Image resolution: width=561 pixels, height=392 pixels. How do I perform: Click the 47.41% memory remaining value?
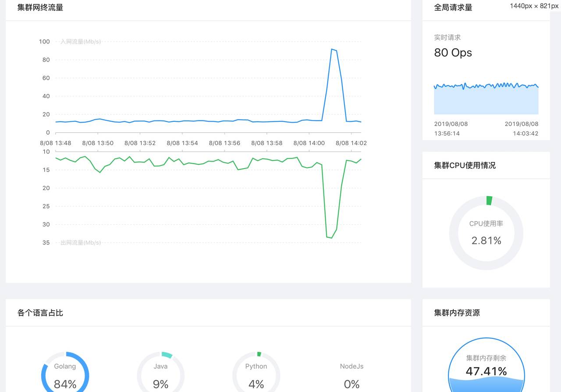point(486,371)
